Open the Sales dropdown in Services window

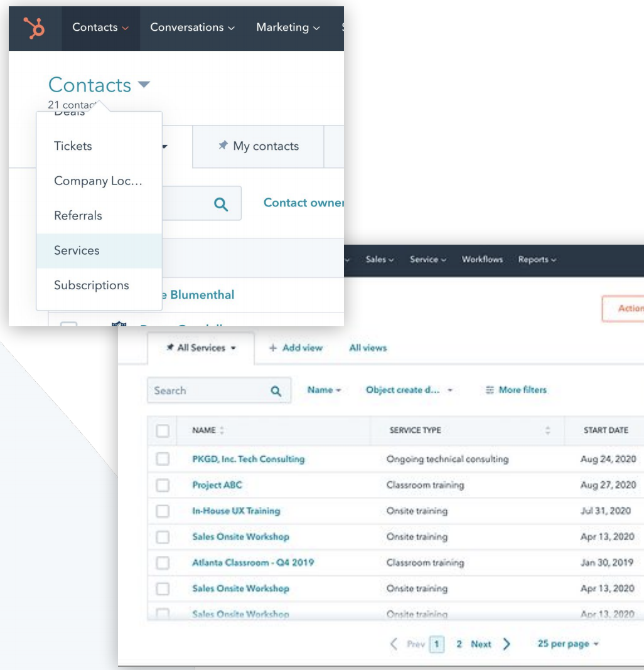click(x=379, y=259)
